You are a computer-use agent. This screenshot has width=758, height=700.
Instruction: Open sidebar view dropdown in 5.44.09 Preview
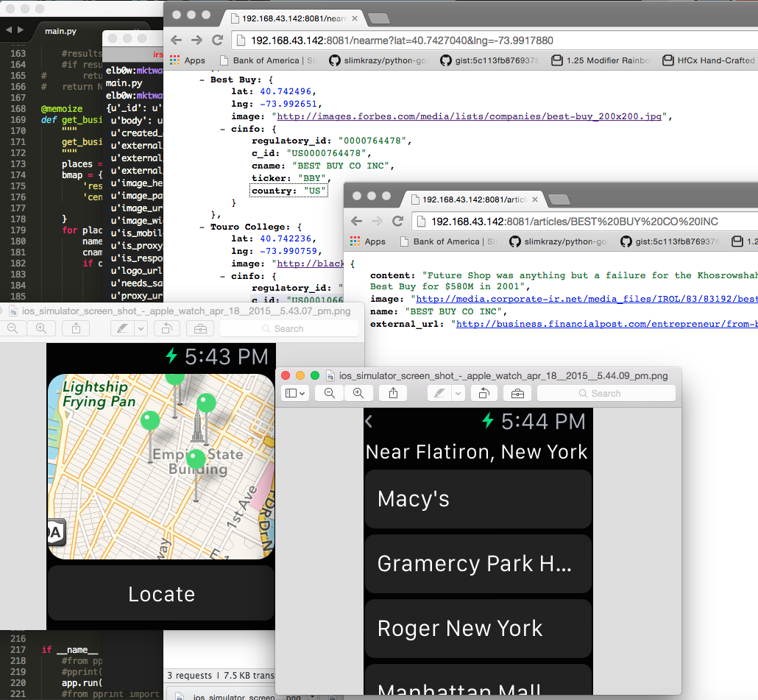click(x=295, y=394)
